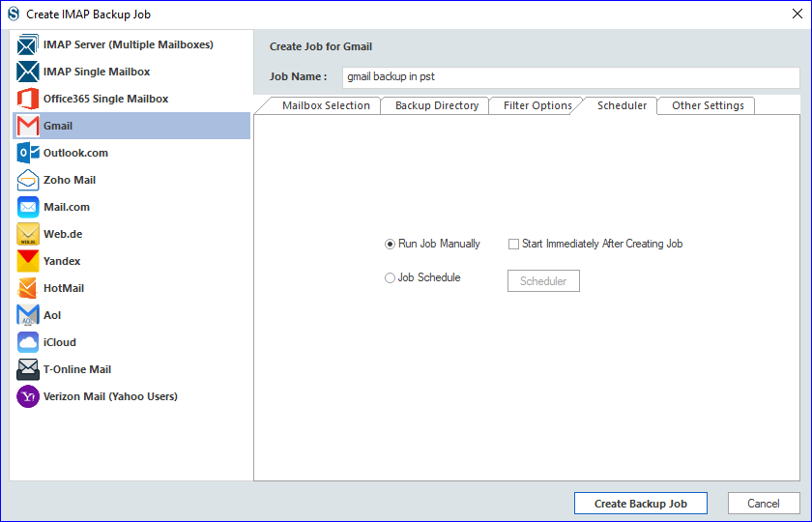Screen dimensions: 812x522
Task: Select the Scheduler tab
Action: [622, 105]
